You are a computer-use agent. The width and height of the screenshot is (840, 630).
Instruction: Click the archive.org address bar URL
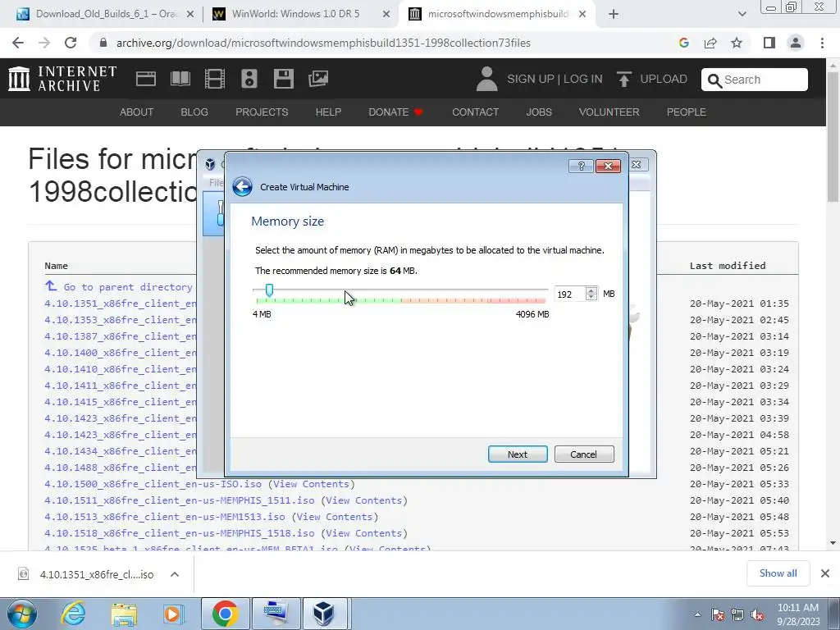tap(323, 43)
